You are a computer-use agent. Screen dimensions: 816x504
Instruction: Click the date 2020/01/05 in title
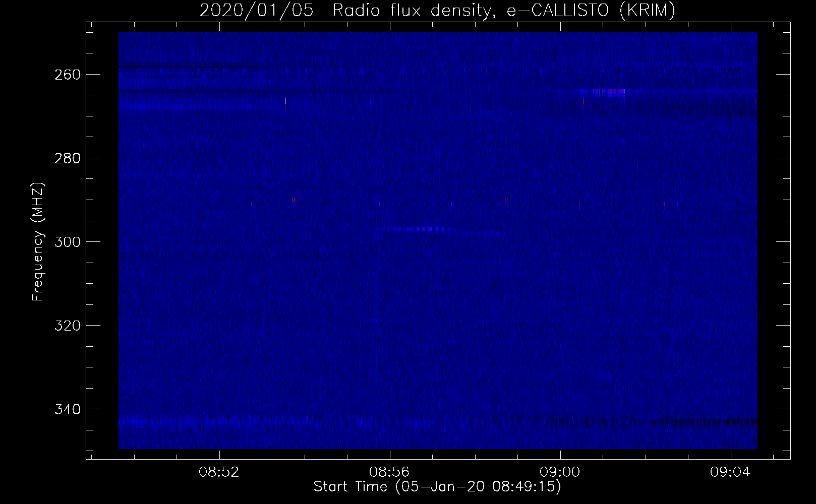pyautogui.click(x=256, y=10)
